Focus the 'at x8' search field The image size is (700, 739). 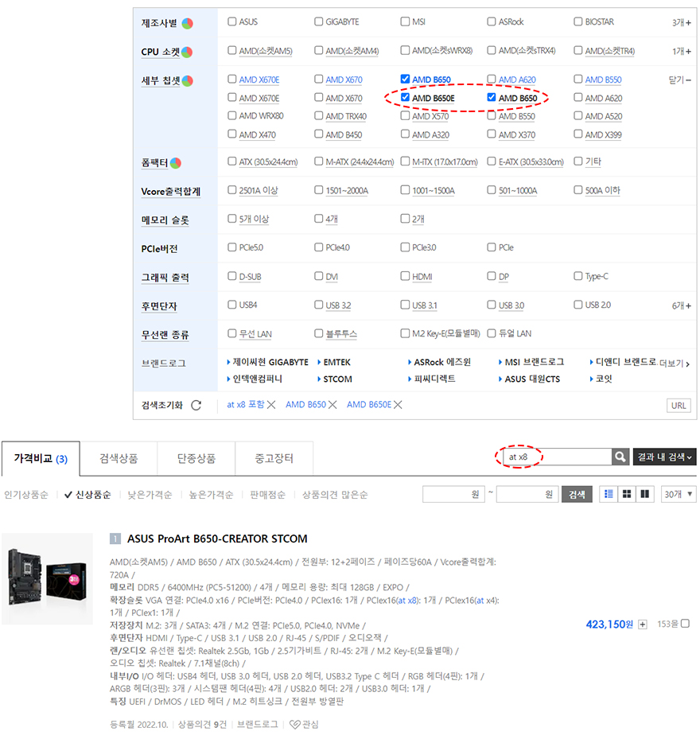point(557,457)
